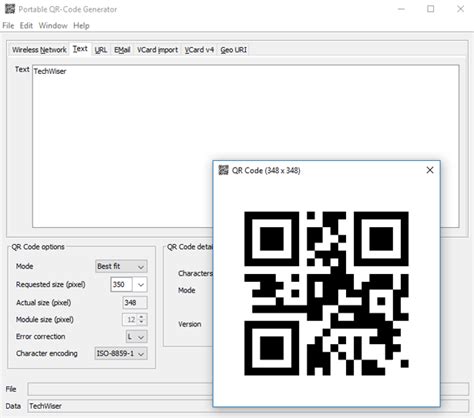Maximize the Portable QR-Code Generator window
This screenshot has height=418, width=474.
[x=431, y=9]
